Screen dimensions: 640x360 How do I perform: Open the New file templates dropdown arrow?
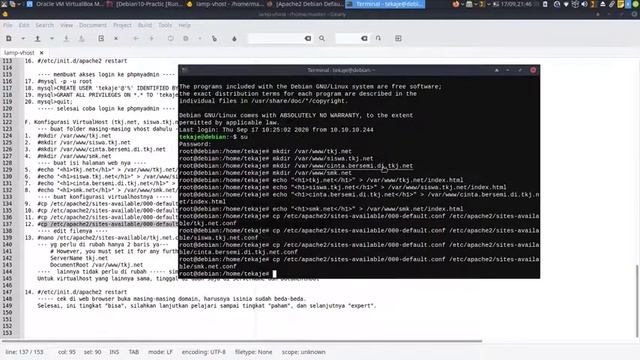tap(23, 38)
